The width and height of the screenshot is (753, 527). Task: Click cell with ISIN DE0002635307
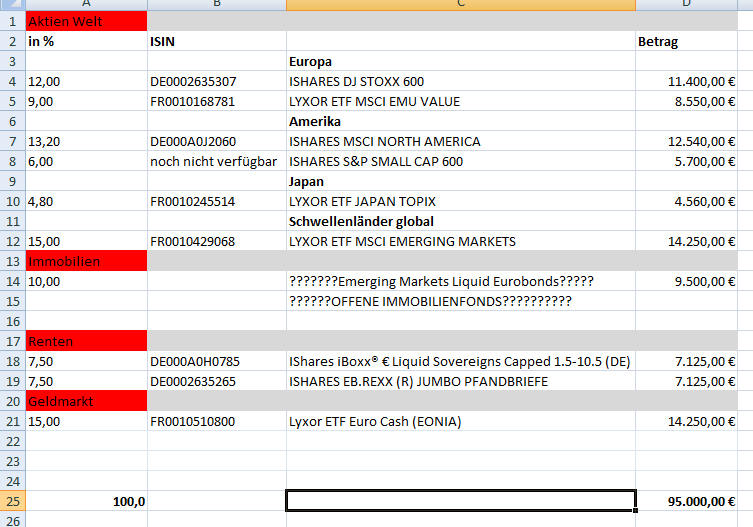(217, 81)
